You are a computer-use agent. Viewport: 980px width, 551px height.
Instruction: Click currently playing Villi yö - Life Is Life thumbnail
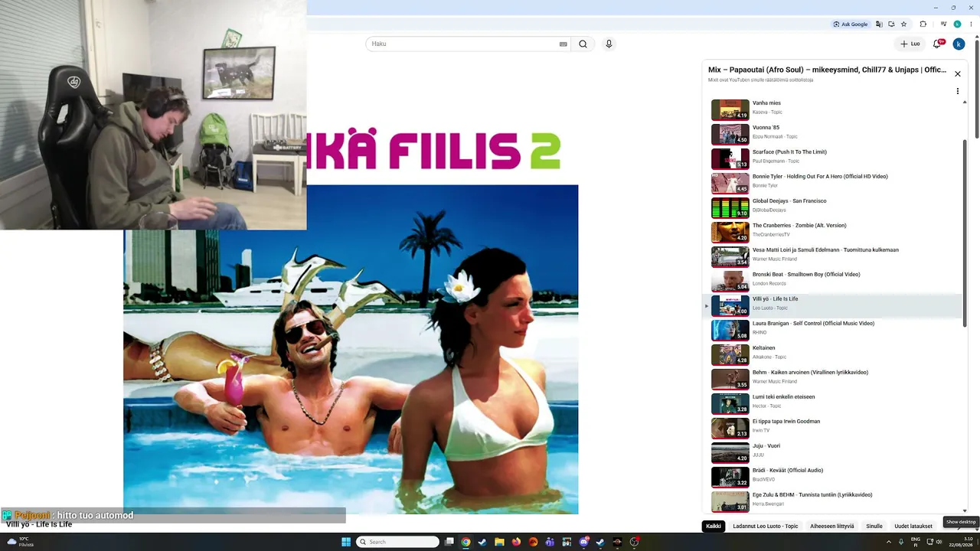pos(730,306)
